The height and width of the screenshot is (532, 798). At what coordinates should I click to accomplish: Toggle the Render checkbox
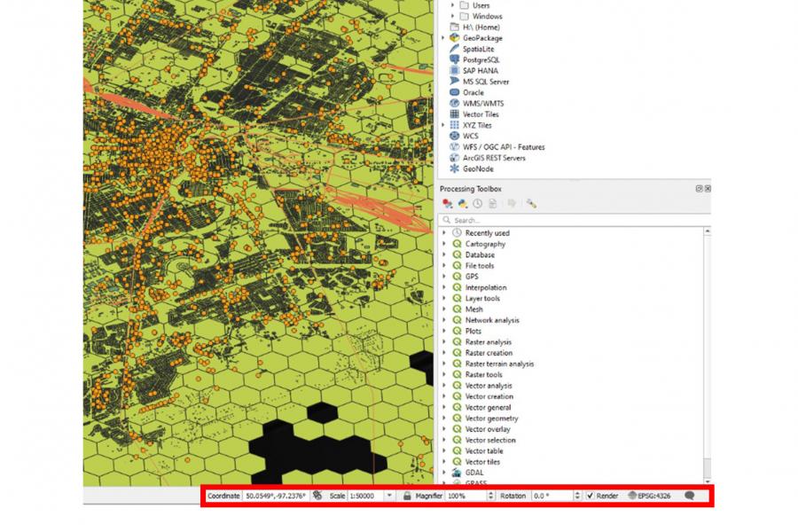click(589, 497)
